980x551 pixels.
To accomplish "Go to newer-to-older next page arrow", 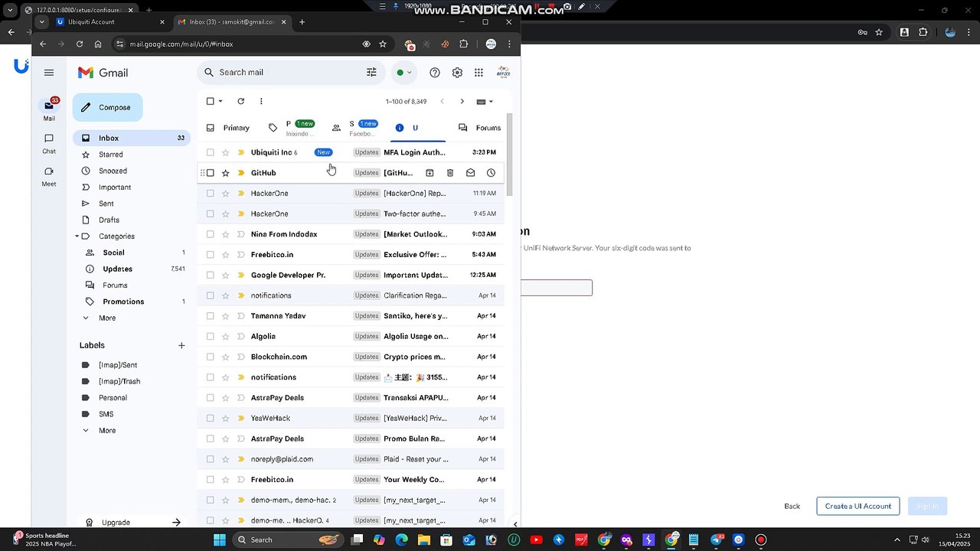I will click(x=462, y=101).
